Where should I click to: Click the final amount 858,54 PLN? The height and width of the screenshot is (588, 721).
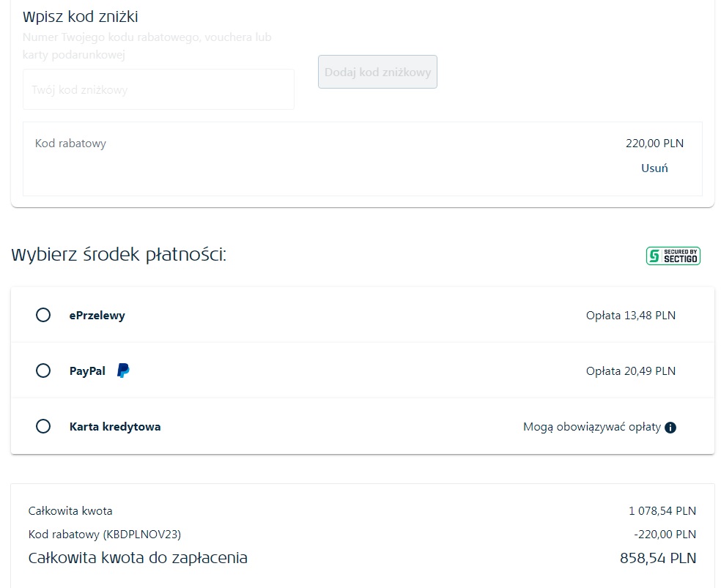pos(658,558)
